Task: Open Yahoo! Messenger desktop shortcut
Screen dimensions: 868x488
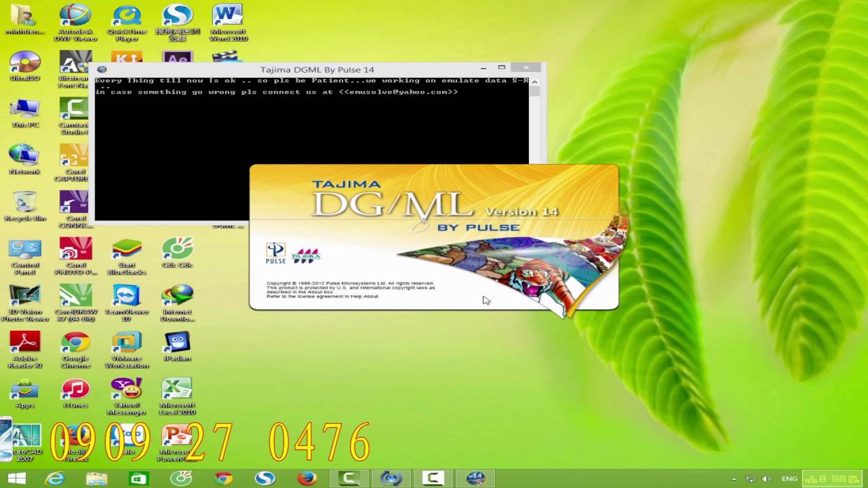Action: tap(127, 396)
